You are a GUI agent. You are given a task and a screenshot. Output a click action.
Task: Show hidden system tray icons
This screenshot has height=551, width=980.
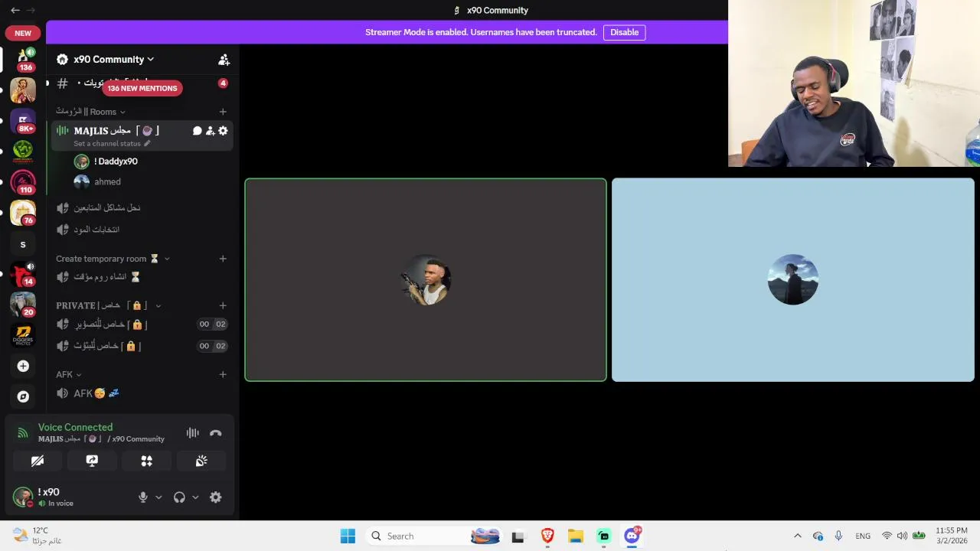[797, 536]
